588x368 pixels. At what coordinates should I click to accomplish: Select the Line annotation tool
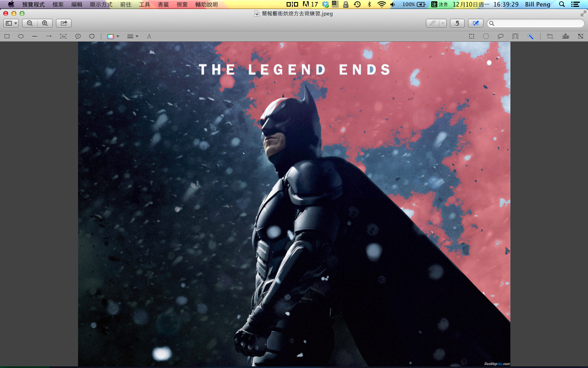click(35, 36)
